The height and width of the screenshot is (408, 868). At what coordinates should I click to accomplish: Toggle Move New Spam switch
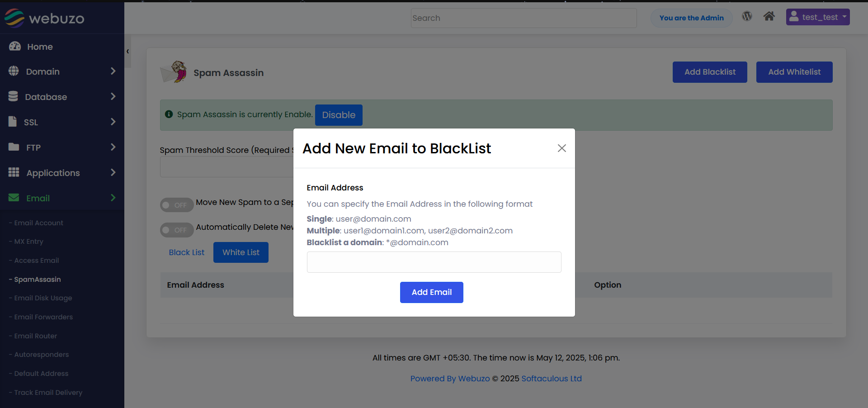tap(177, 205)
